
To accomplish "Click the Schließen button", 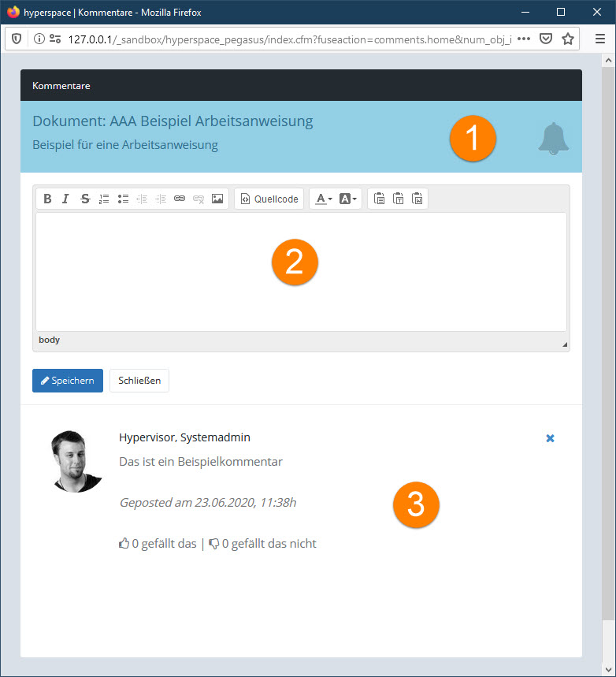I will point(139,381).
